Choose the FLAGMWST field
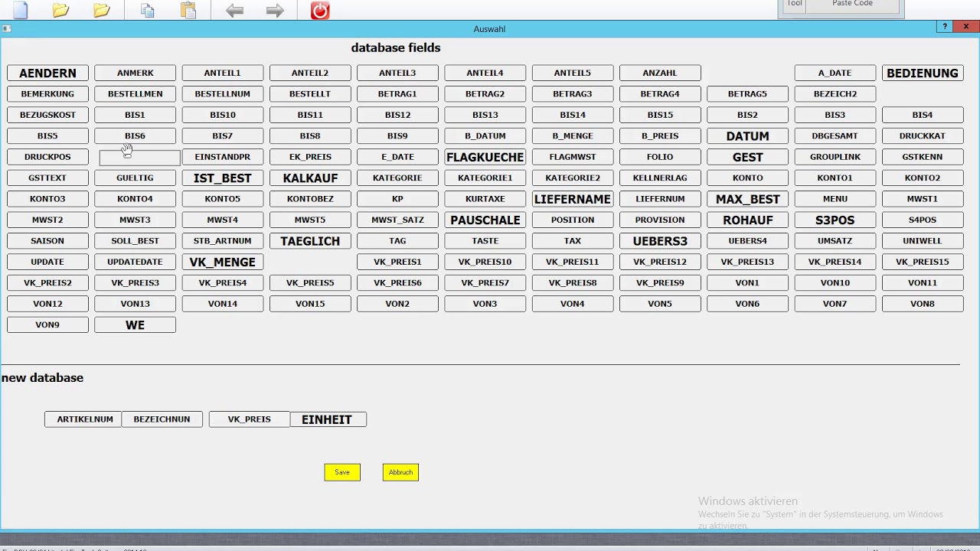The image size is (980, 551). [573, 157]
